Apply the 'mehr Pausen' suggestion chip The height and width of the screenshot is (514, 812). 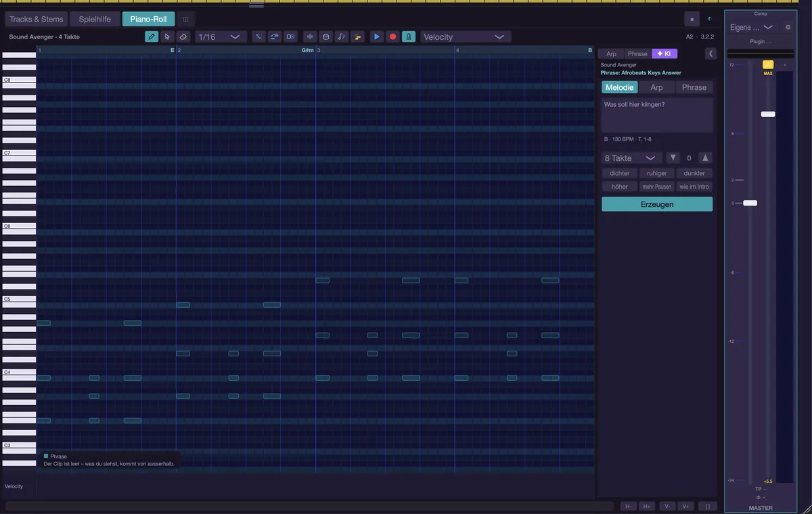656,187
